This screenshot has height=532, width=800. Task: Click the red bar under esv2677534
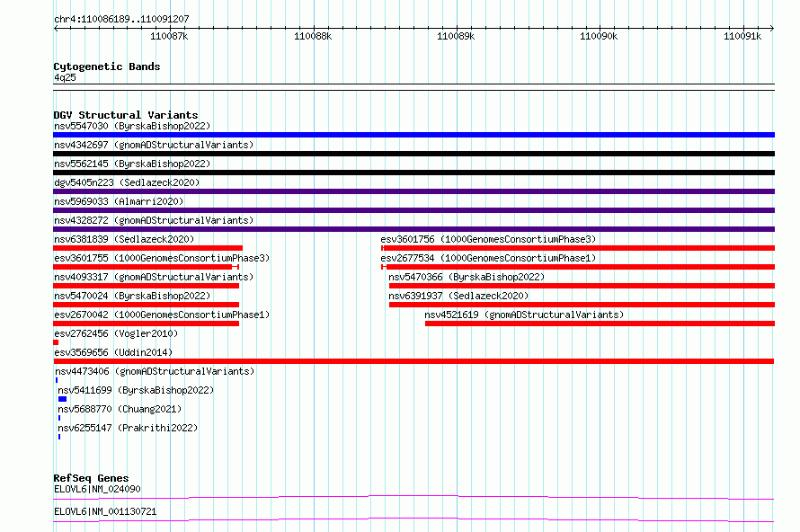tap(578, 267)
